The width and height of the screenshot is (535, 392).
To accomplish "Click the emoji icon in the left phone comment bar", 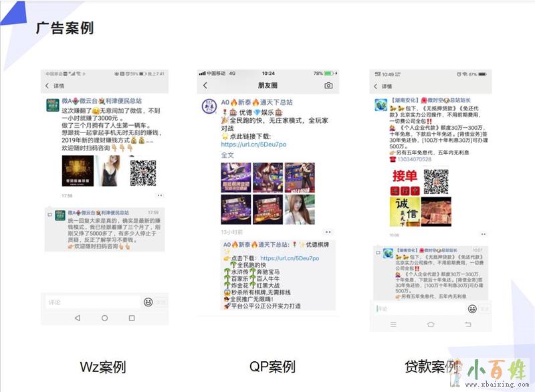I will (148, 302).
